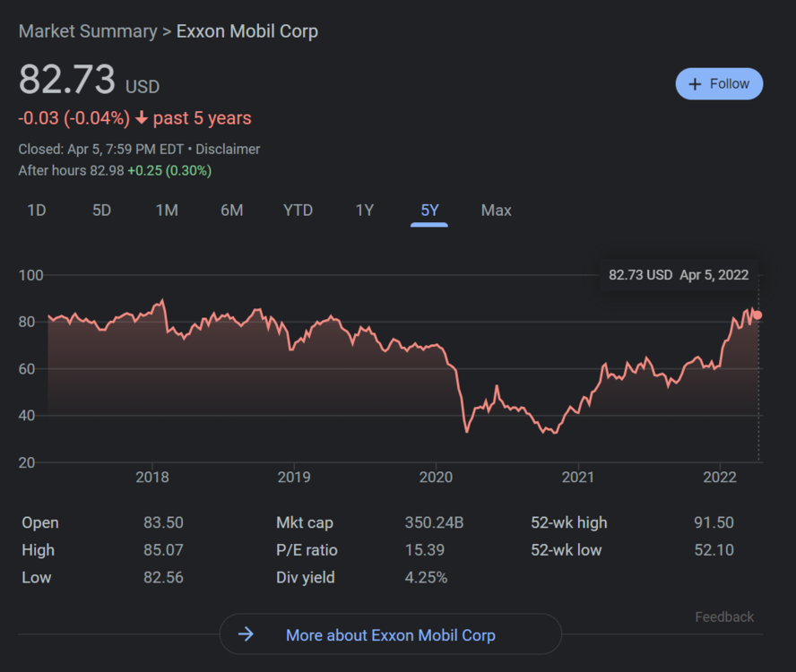The width and height of the screenshot is (796, 672).
Task: Open the Max time range tab
Action: [x=496, y=211]
